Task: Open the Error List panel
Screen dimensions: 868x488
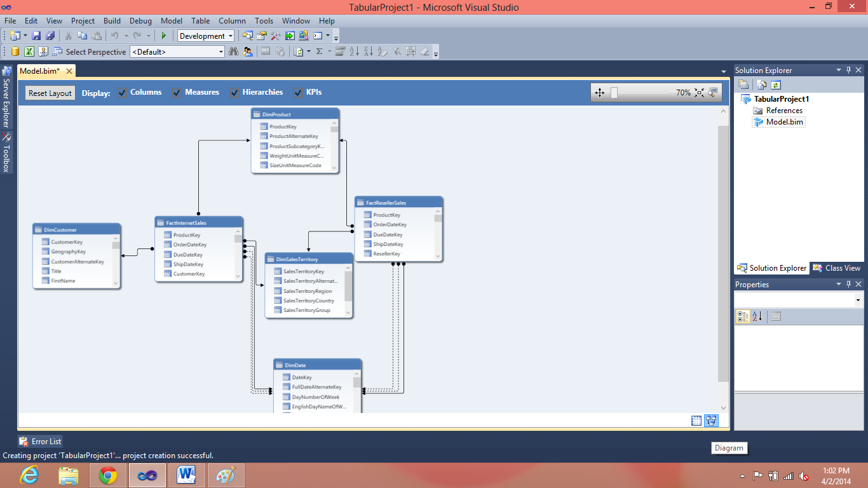Action: pyautogui.click(x=40, y=441)
